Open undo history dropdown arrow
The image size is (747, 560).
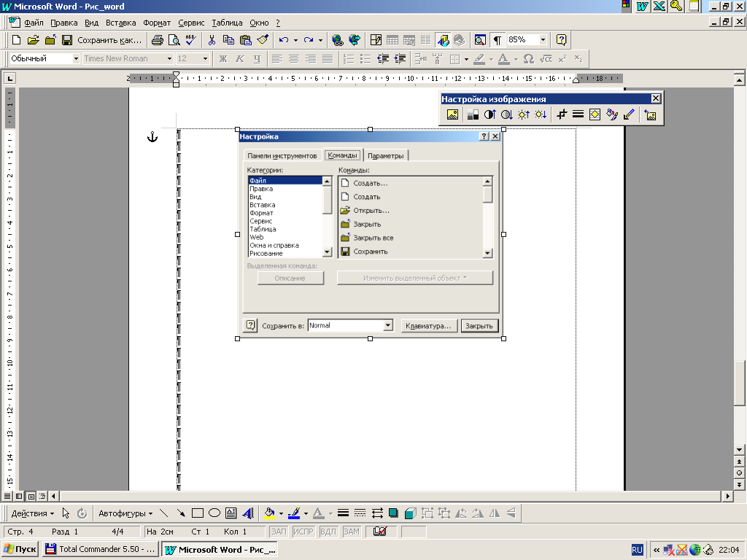[296, 40]
